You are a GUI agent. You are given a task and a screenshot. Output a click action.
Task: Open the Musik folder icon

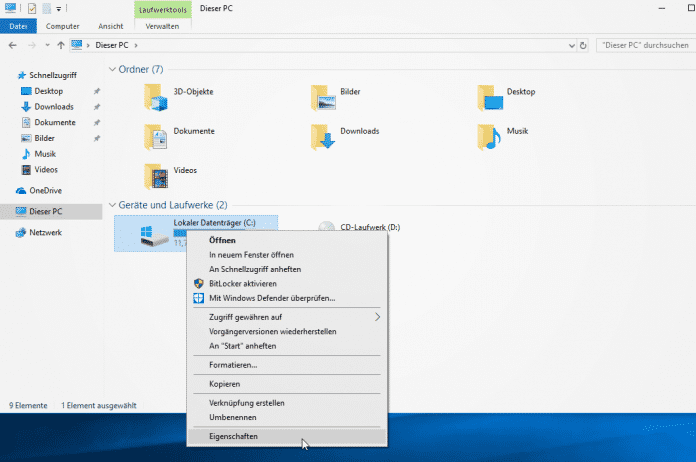(x=489, y=134)
